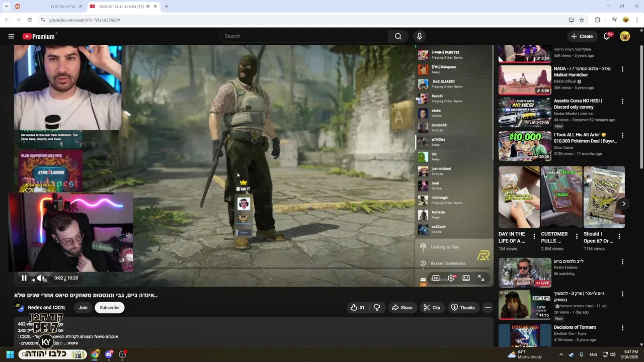Screen dimensions: 644x362
Task: Create a clip with scissors icon
Action: (x=432, y=308)
